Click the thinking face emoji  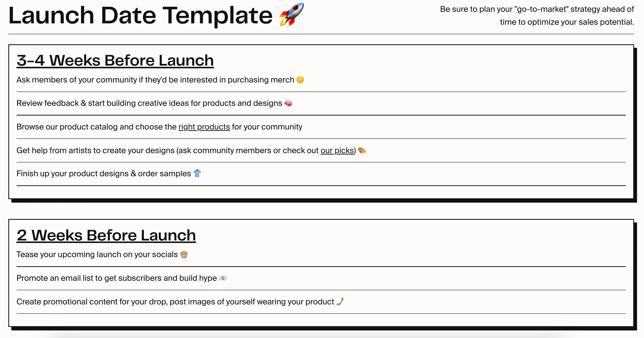coord(300,80)
